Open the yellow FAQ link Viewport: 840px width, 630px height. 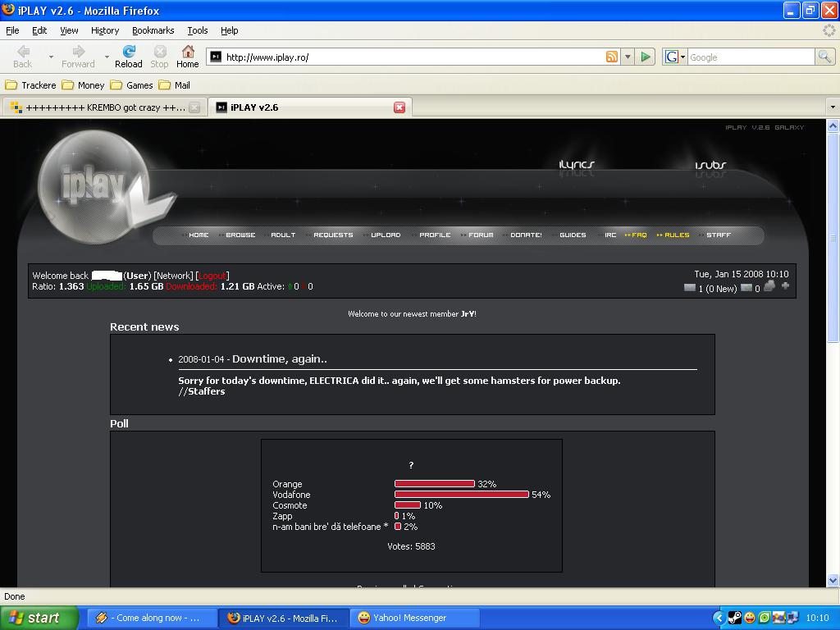click(639, 235)
